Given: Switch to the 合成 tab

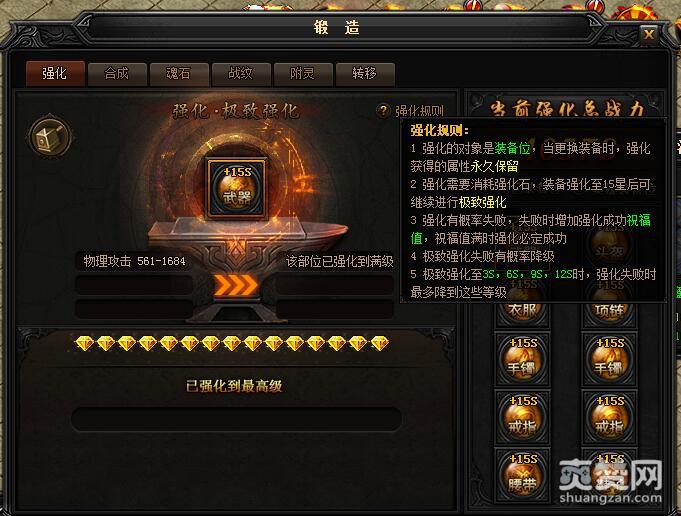Looking at the screenshot, I should 116,73.
